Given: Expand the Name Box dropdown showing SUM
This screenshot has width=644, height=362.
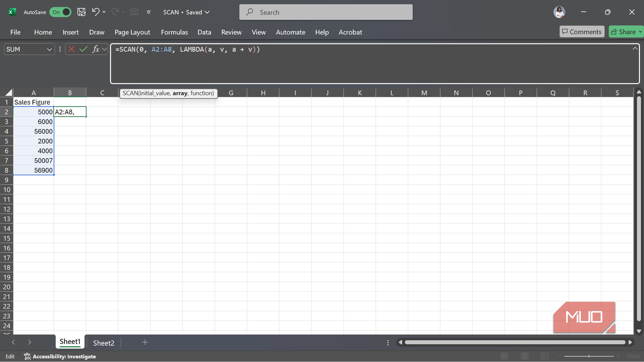Looking at the screenshot, I should pos(49,49).
